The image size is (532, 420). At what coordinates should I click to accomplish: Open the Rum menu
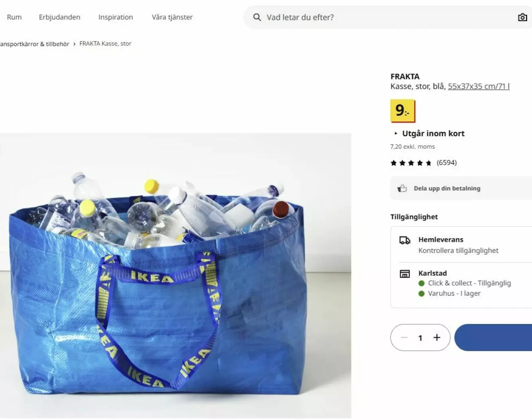(14, 17)
